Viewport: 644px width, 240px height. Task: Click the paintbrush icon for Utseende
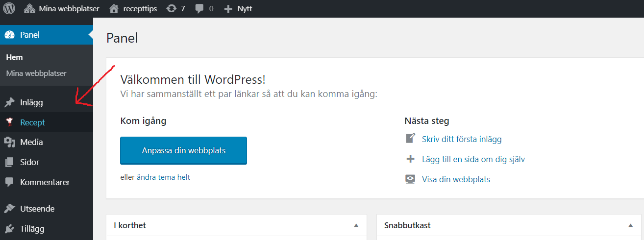click(x=9, y=209)
